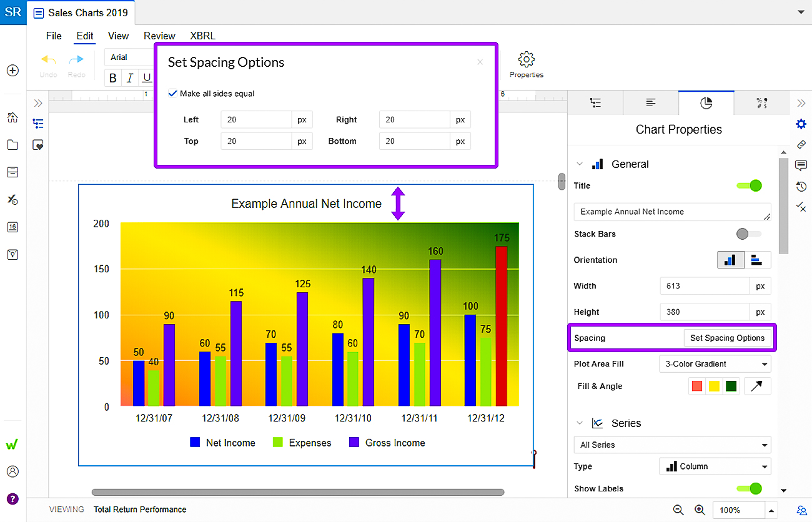Open the chart properties pie tab

(x=706, y=103)
